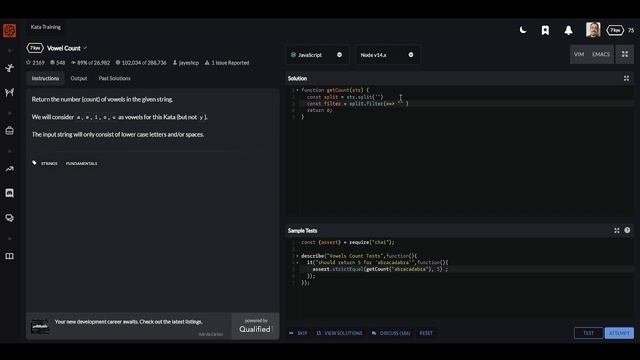Open bookmarks icon in header
The height and width of the screenshot is (360, 640).
545,30
